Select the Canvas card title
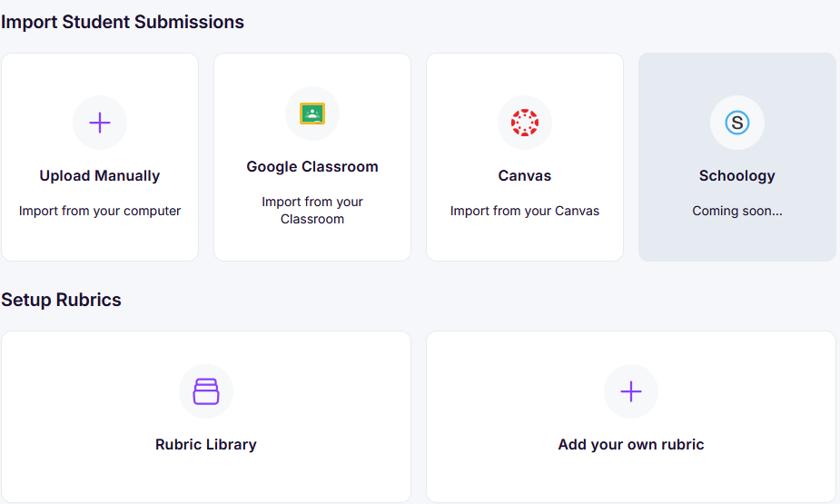Screen dimensions: 840x504 pyautogui.click(x=525, y=176)
